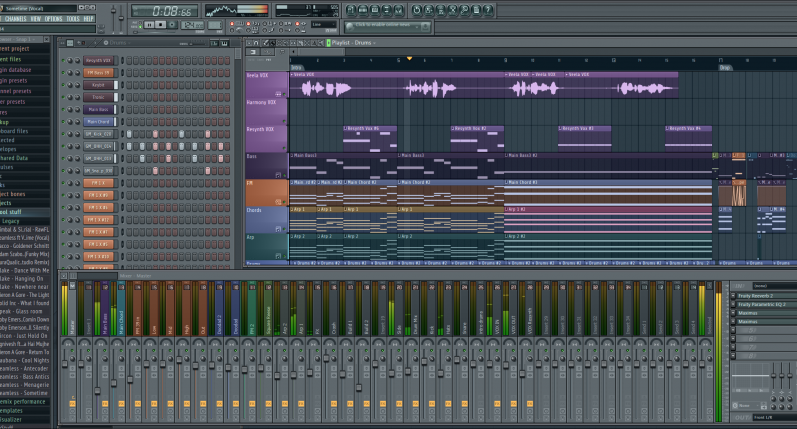
Task: Open the FM 1 X channel button
Action: (98, 183)
